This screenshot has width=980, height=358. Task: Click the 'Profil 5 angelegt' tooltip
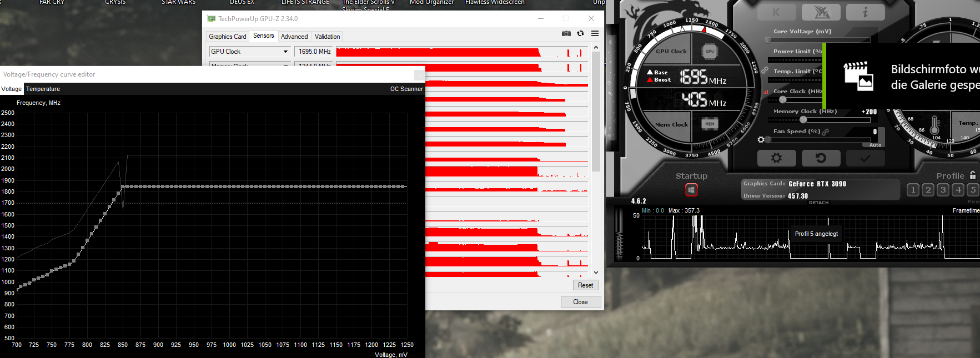click(816, 234)
